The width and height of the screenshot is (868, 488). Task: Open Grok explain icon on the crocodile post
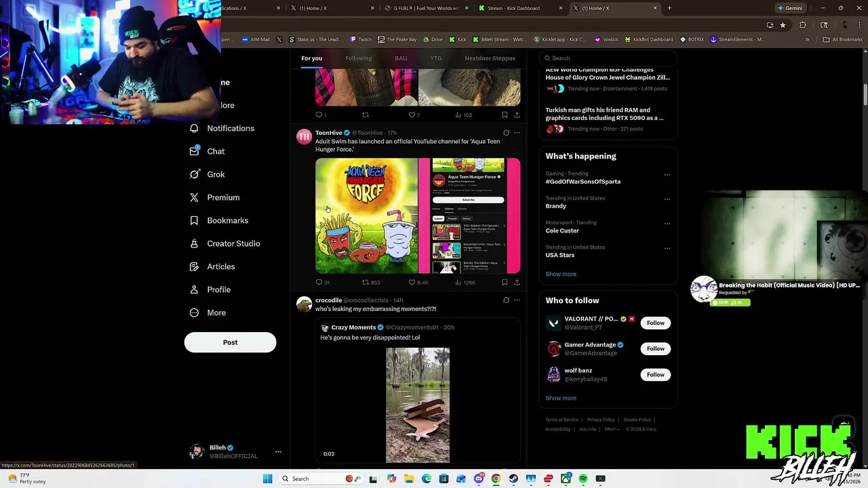(506, 300)
